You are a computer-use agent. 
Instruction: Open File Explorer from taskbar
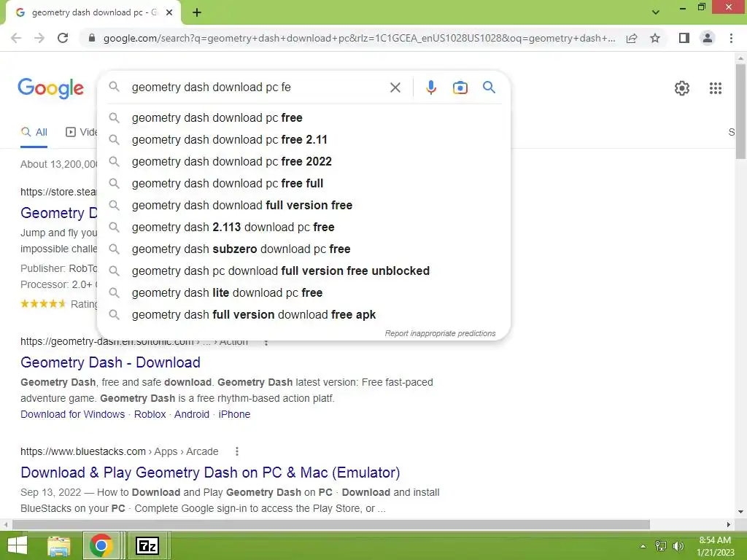(x=59, y=545)
